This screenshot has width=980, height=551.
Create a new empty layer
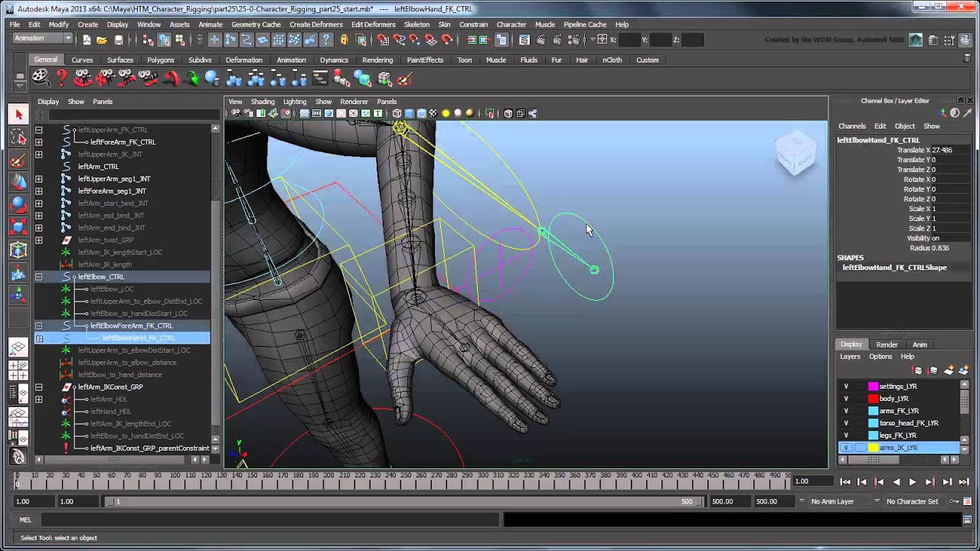tap(949, 370)
